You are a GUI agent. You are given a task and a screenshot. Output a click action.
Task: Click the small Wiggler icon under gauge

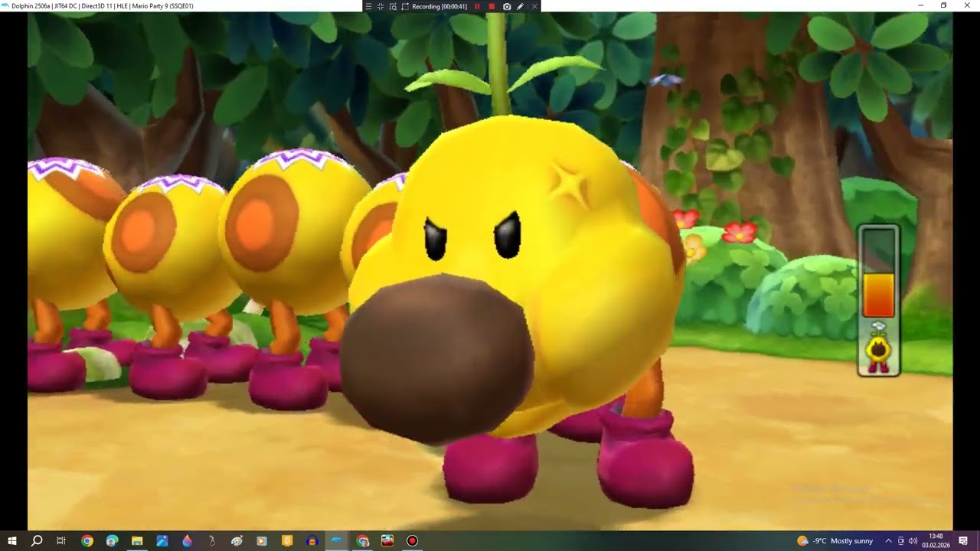(x=879, y=347)
